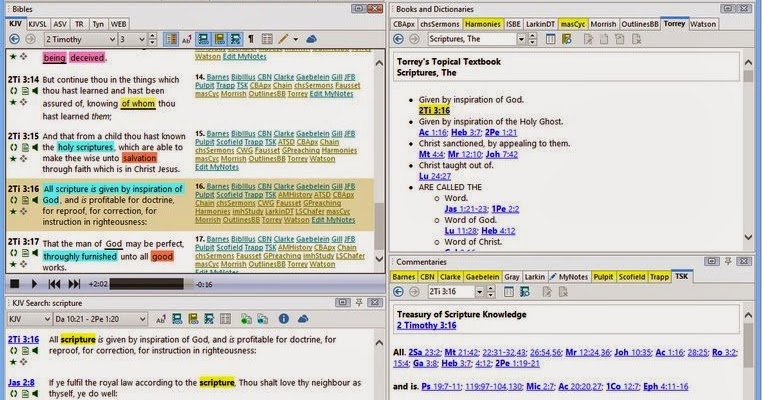Click the cloud icon in Bibles toolbar
Screen dimensions: 762x400
pyautogui.click(x=312, y=39)
